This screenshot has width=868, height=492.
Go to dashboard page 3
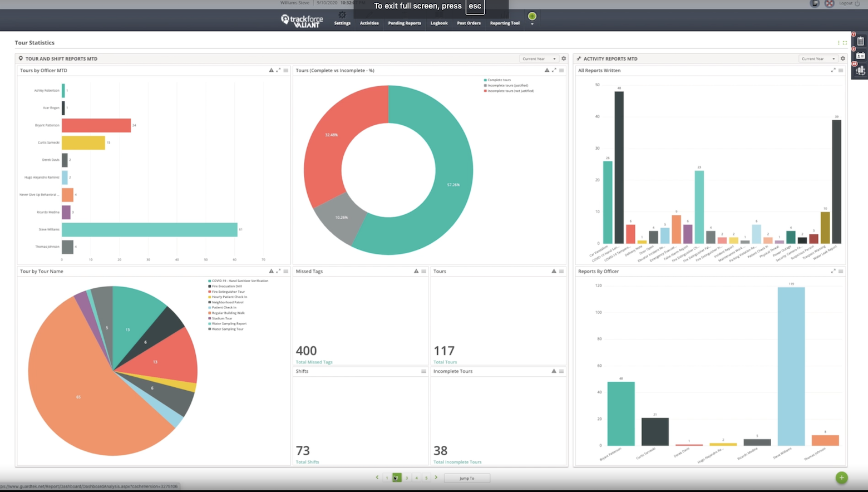[x=407, y=478]
